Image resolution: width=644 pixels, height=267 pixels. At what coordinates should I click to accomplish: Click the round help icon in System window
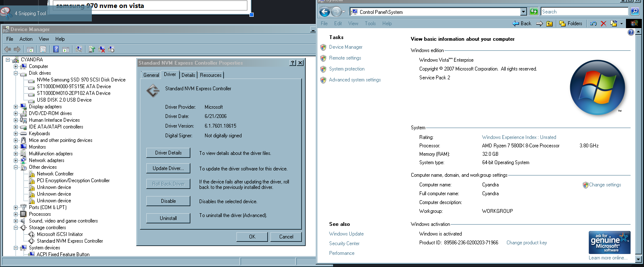tap(631, 32)
